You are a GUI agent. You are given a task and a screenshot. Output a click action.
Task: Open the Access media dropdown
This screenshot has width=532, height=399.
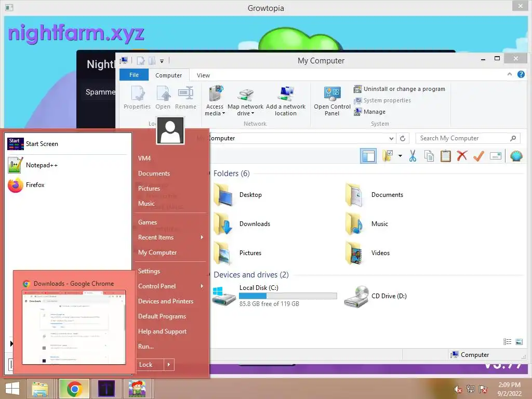215,101
